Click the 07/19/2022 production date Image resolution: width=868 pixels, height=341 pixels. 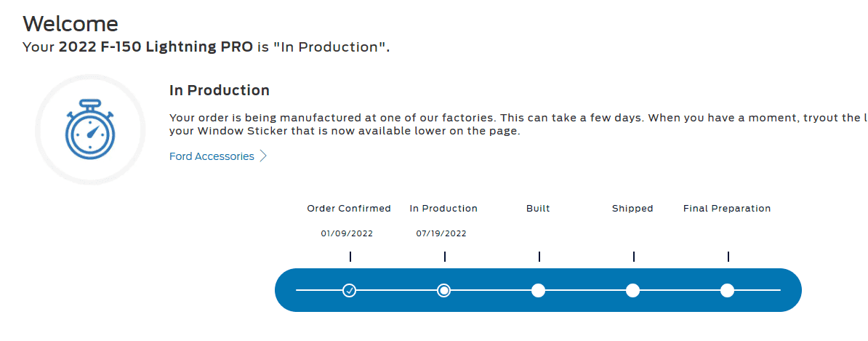[x=441, y=234]
